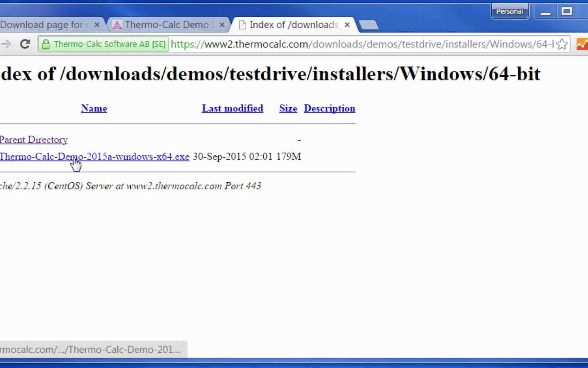Viewport: 588px width, 368px height.
Task: Sort the listing by Size
Action: tap(288, 108)
